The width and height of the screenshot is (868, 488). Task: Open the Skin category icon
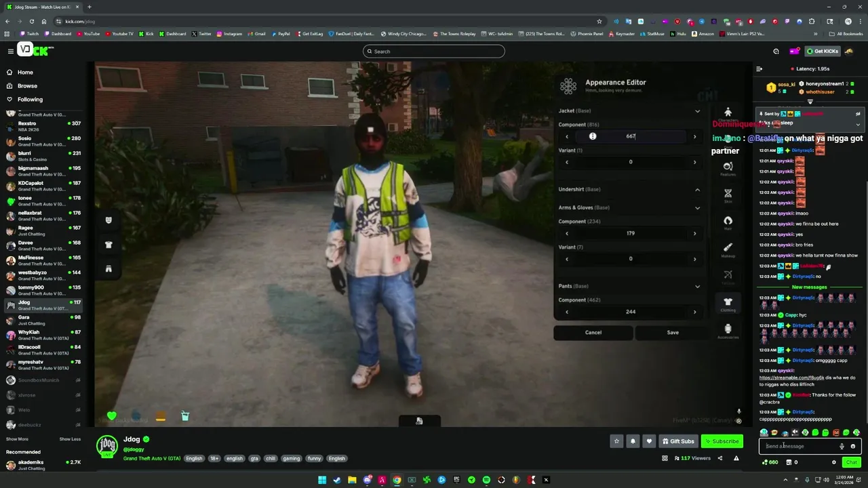[x=728, y=195]
